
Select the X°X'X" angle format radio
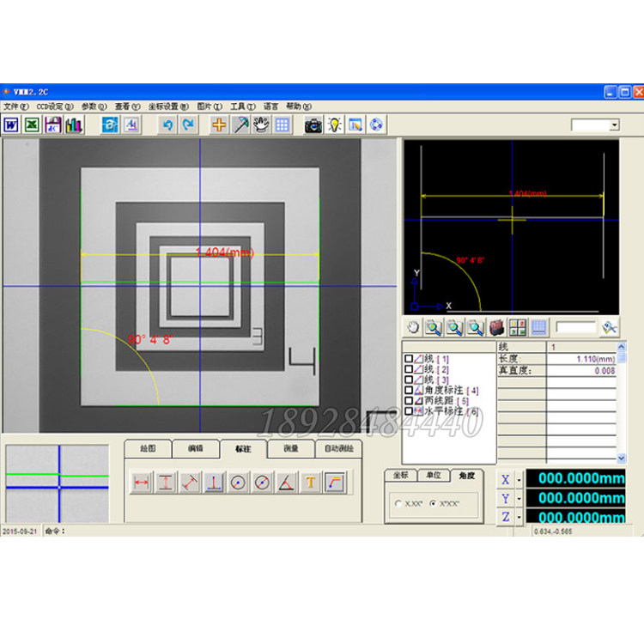pos(433,503)
